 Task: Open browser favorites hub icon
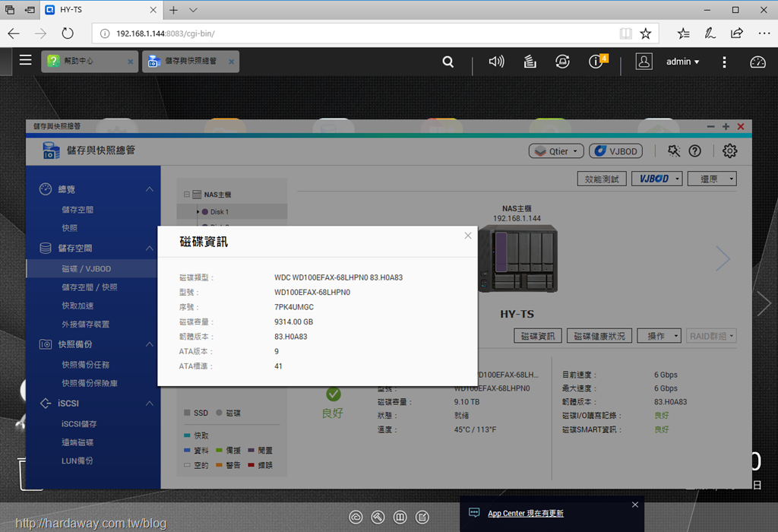(683, 33)
